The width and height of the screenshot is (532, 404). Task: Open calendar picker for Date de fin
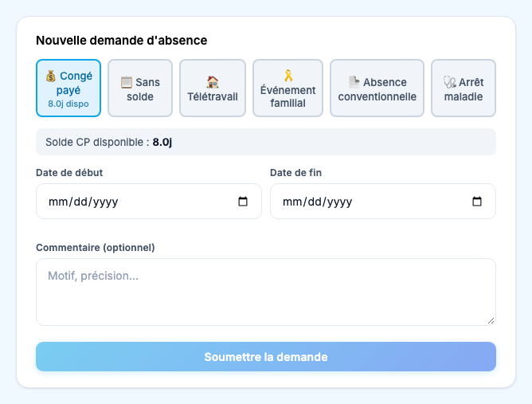(x=477, y=202)
